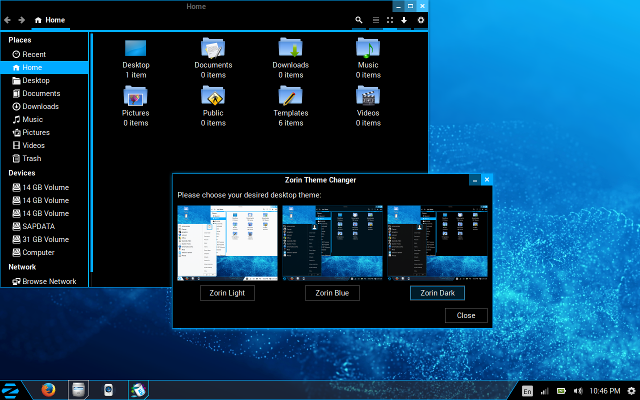This screenshot has width=640, height=400.
Task: Select the Templates folder icon
Action: tap(291, 96)
